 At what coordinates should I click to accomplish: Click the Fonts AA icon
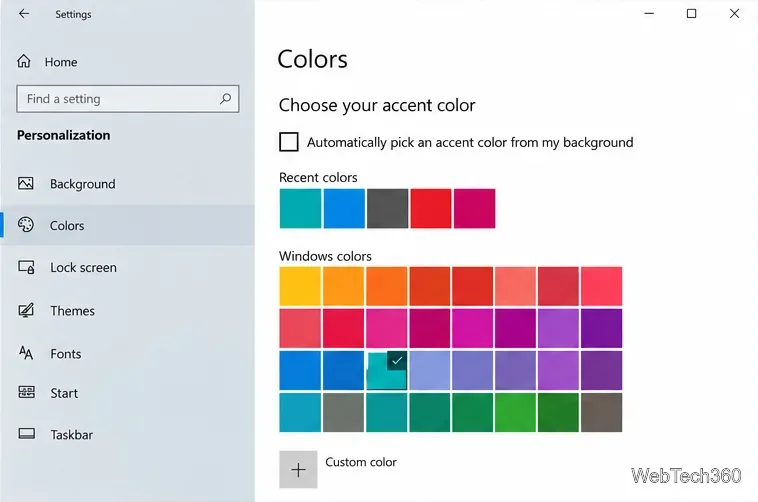coord(26,353)
